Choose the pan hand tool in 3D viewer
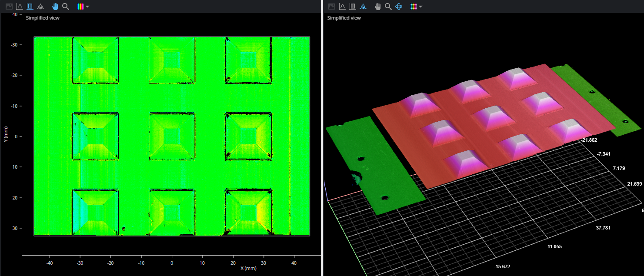Screen dimensions: 644x276 (x=378, y=7)
